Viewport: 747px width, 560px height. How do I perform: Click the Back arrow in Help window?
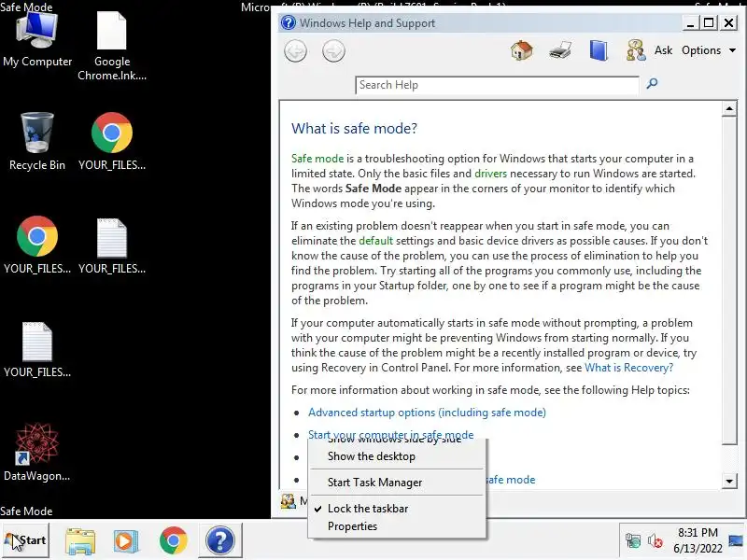(x=295, y=51)
